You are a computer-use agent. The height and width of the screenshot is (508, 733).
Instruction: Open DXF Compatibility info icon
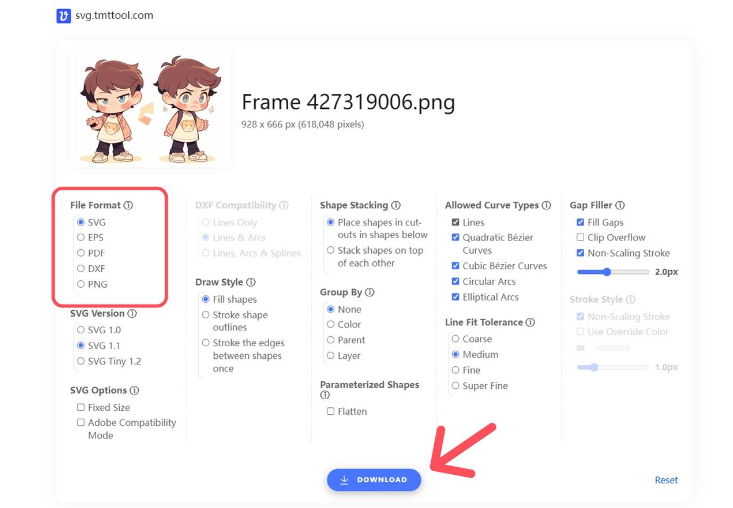(x=284, y=205)
